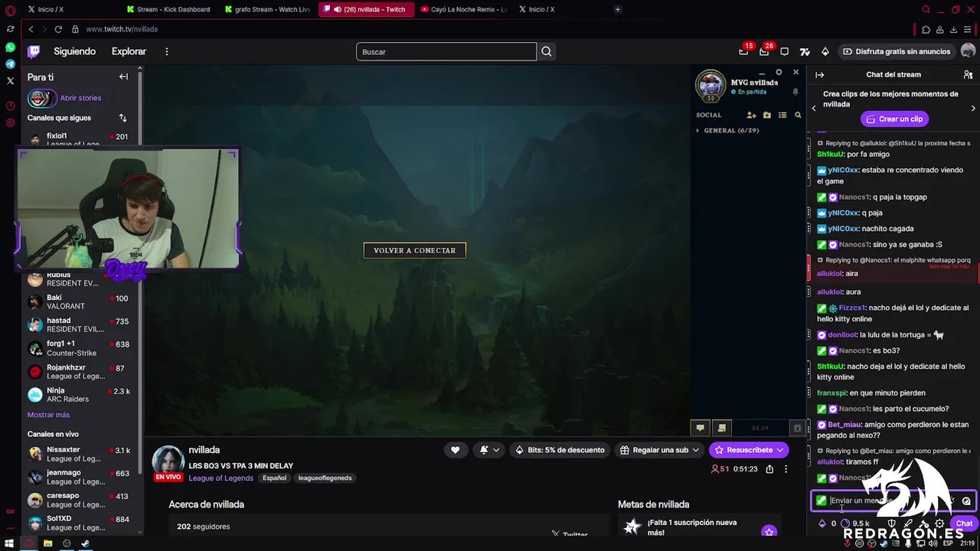This screenshot has height=551, width=980.
Task: Reload the page
Action: tap(58, 29)
